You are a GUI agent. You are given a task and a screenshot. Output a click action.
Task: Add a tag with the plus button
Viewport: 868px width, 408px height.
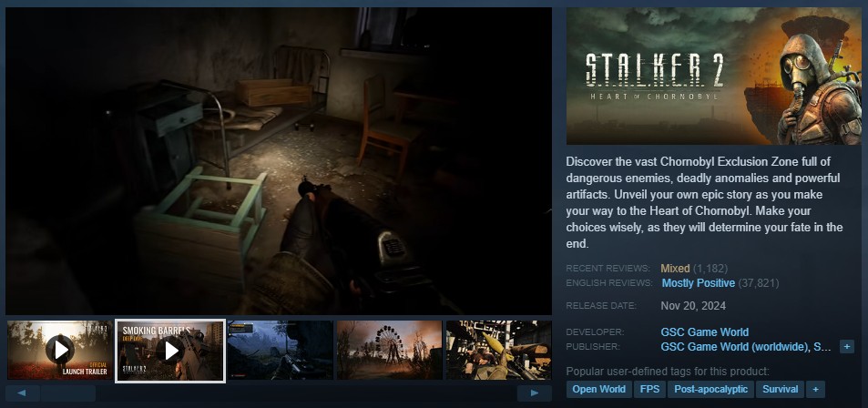[x=815, y=389]
